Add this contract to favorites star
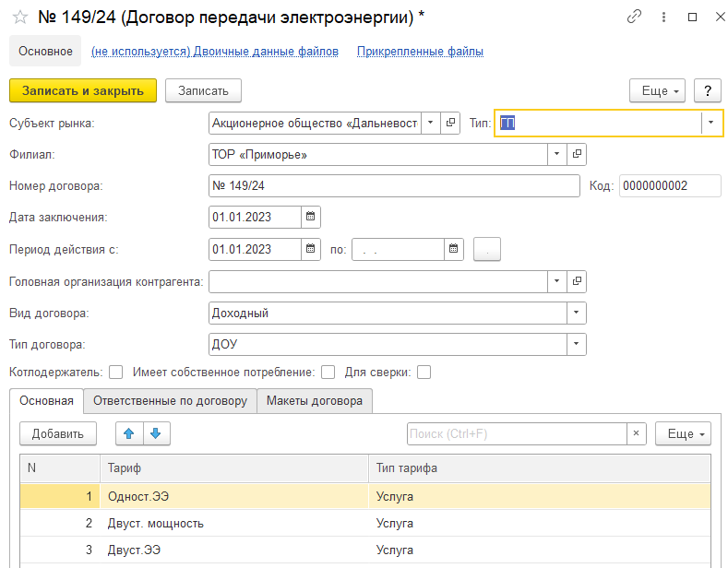Viewport: 728px width, 568px height. [x=19, y=17]
